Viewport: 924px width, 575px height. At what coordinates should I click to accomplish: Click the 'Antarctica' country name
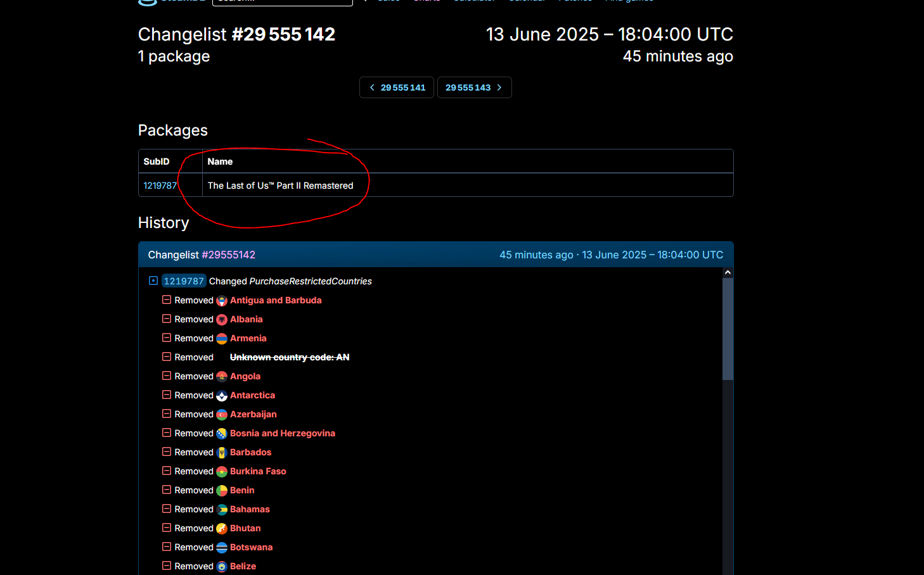point(252,395)
